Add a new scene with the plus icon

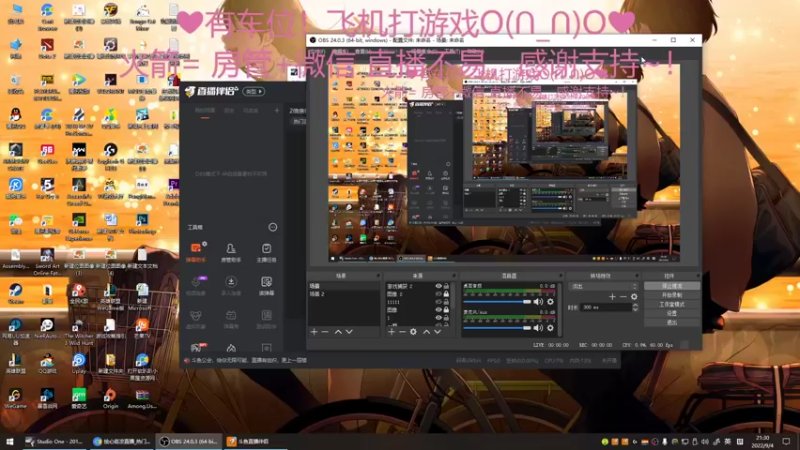tap(314, 332)
